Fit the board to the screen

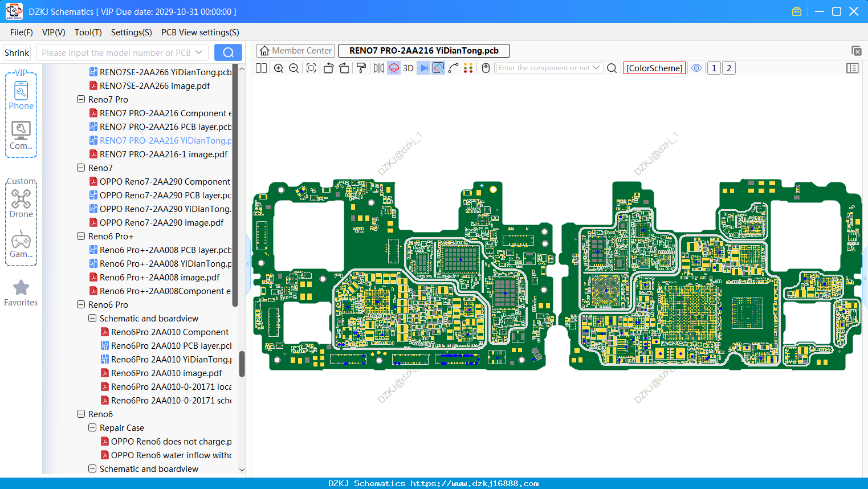[311, 68]
